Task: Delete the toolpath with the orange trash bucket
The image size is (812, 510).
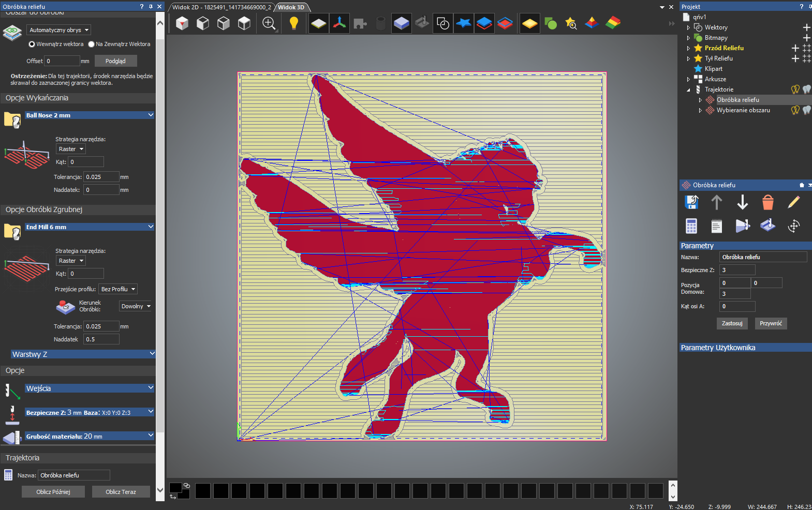Action: tap(768, 202)
